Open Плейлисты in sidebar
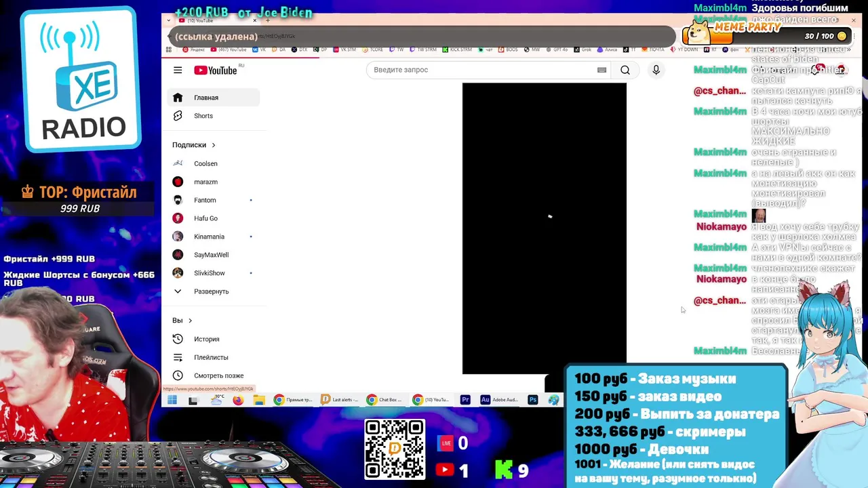The image size is (868, 488). (214, 357)
